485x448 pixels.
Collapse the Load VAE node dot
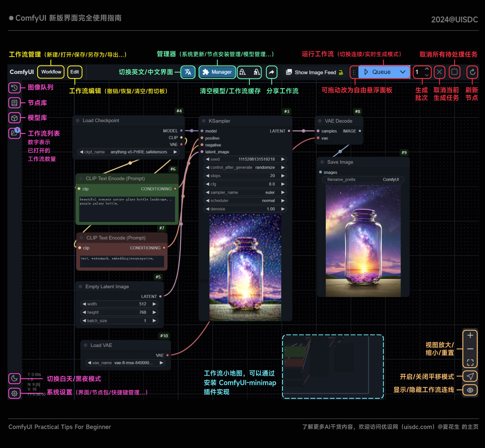pyautogui.click(x=86, y=345)
